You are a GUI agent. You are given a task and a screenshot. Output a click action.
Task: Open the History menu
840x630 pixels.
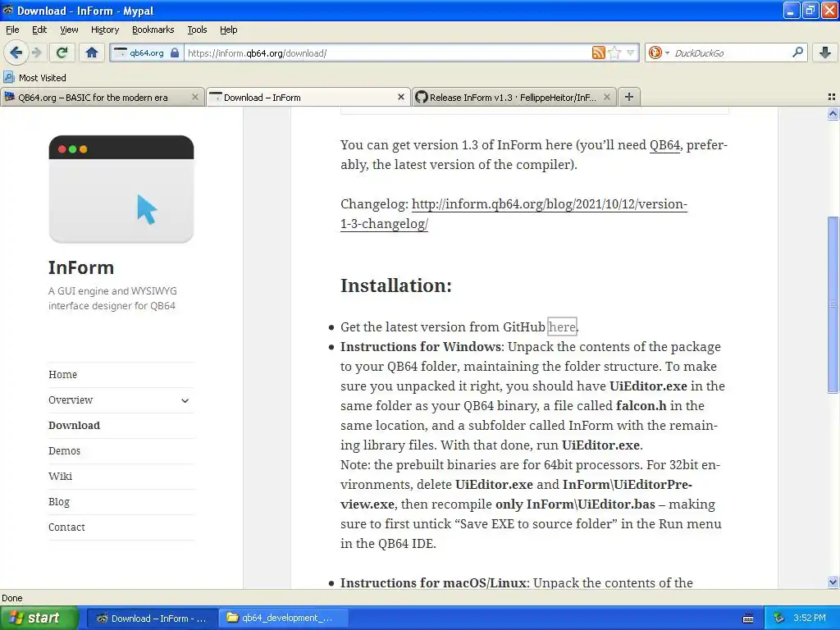point(104,30)
